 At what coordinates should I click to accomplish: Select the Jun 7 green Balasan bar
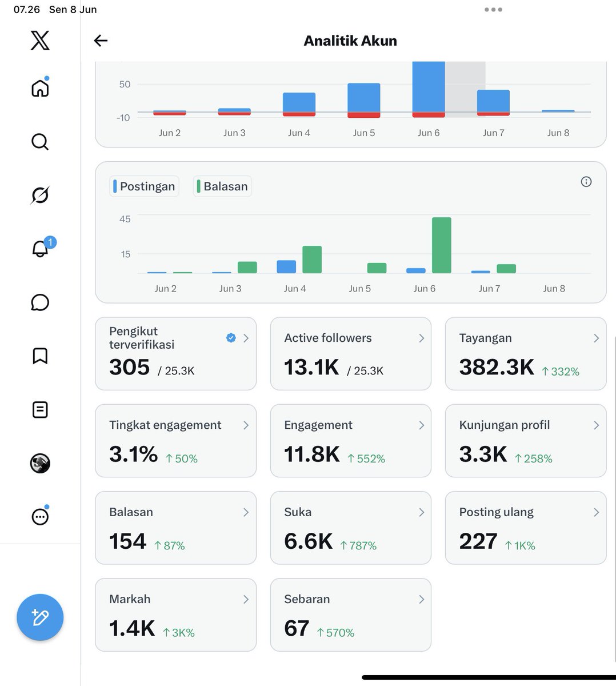pos(506,269)
